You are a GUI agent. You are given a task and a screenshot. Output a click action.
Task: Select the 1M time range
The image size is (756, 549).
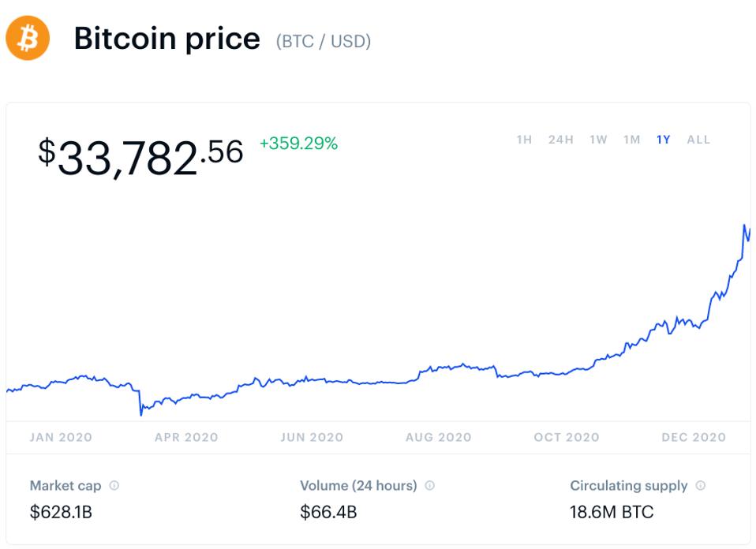click(631, 140)
